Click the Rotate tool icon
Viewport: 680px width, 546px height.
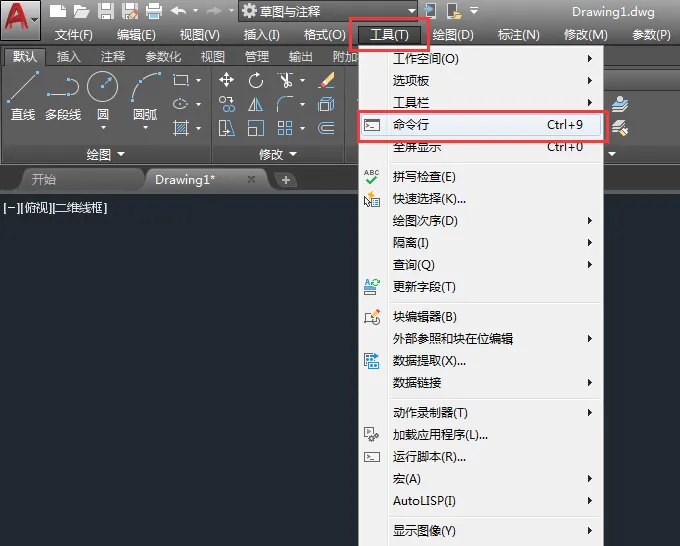click(x=256, y=80)
